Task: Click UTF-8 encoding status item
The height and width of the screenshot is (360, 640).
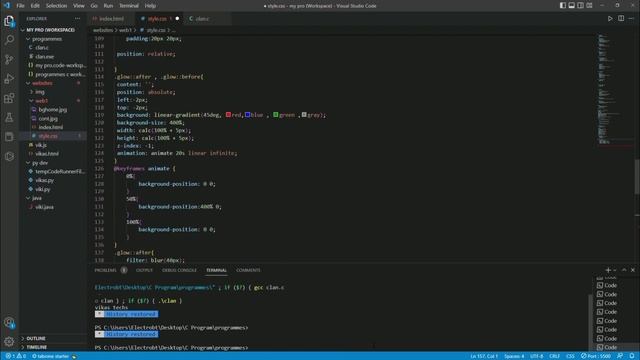Action: click(536, 356)
